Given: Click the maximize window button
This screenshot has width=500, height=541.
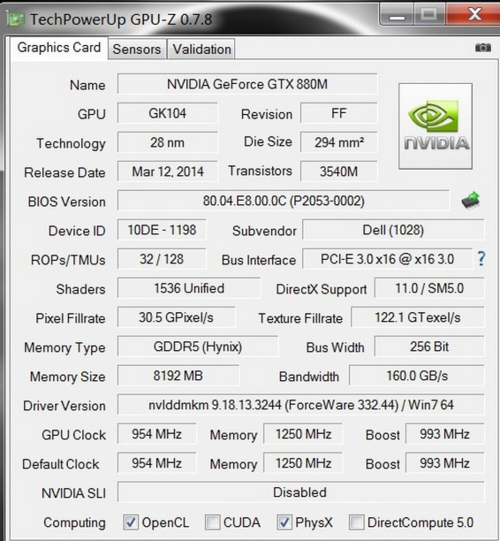Looking at the screenshot, I should (429, 15).
